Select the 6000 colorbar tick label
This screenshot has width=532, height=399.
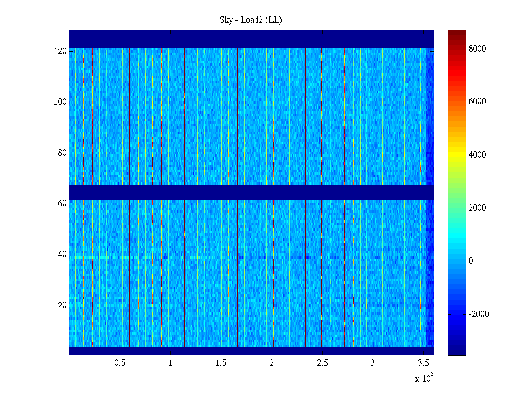pos(477,102)
